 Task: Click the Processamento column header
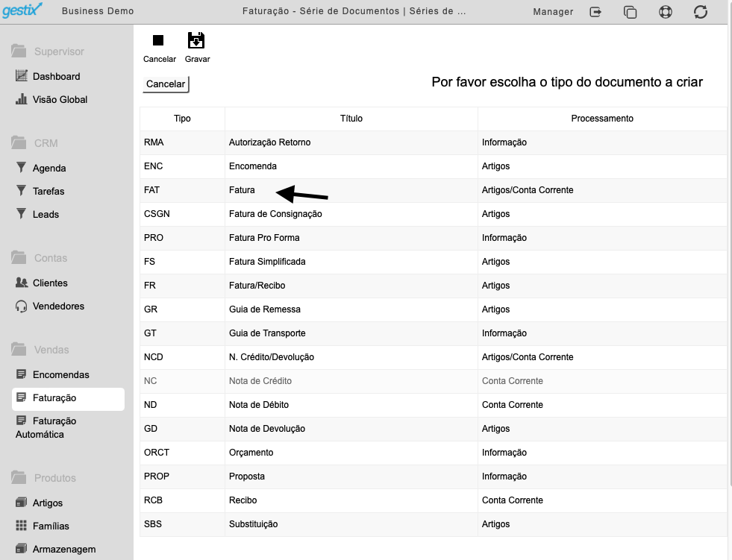coord(602,119)
